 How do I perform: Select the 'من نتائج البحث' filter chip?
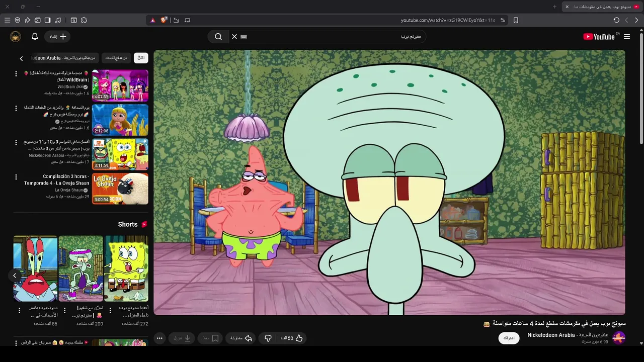116,58
